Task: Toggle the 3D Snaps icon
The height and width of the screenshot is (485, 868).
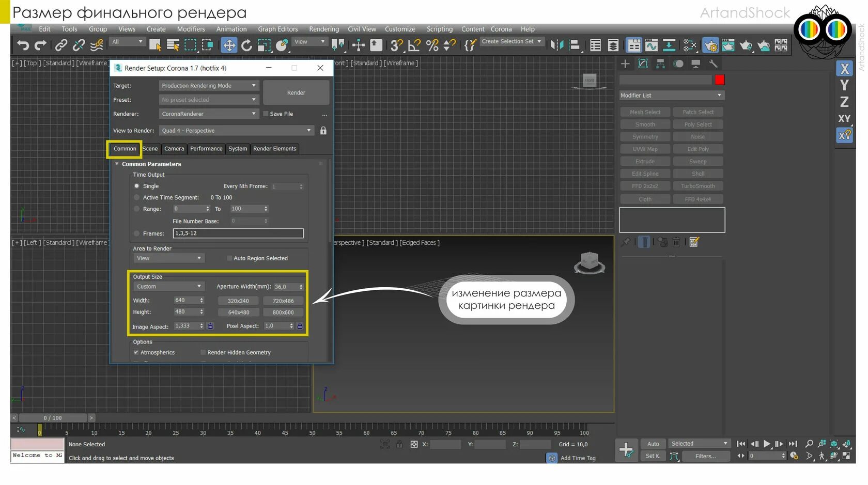Action: pyautogui.click(x=397, y=45)
